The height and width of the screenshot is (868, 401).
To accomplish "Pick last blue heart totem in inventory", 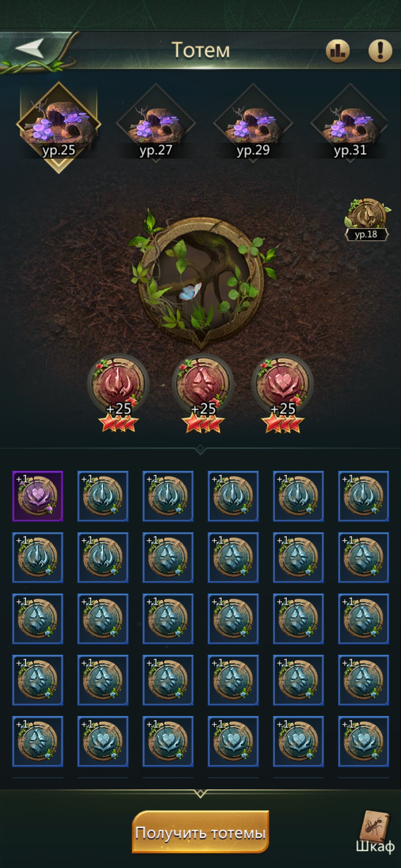I will coord(363,742).
